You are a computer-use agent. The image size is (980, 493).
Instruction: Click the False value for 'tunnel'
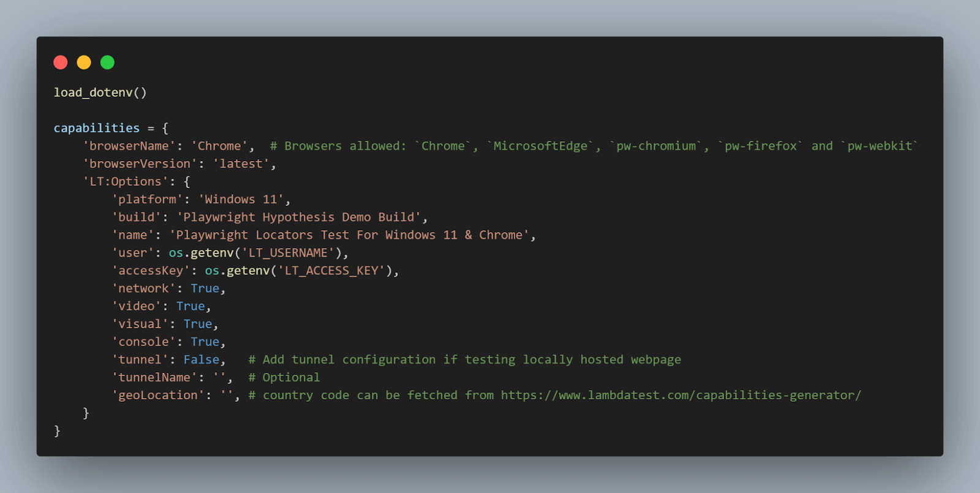point(201,359)
